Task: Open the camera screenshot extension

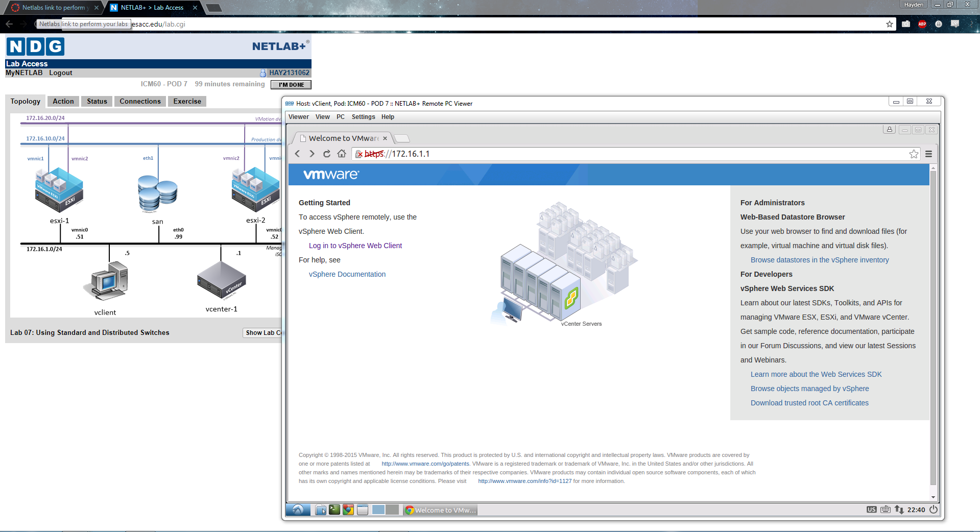Action: (906, 24)
